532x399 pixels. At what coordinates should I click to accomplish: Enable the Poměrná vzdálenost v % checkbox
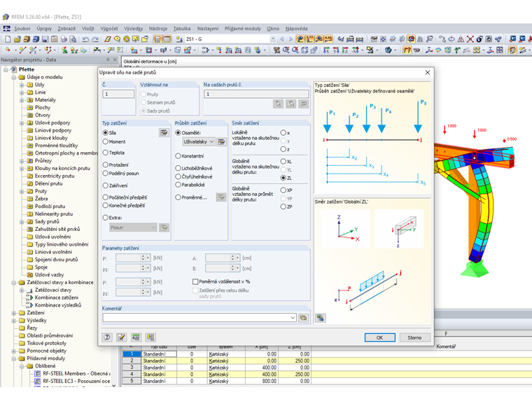point(195,281)
